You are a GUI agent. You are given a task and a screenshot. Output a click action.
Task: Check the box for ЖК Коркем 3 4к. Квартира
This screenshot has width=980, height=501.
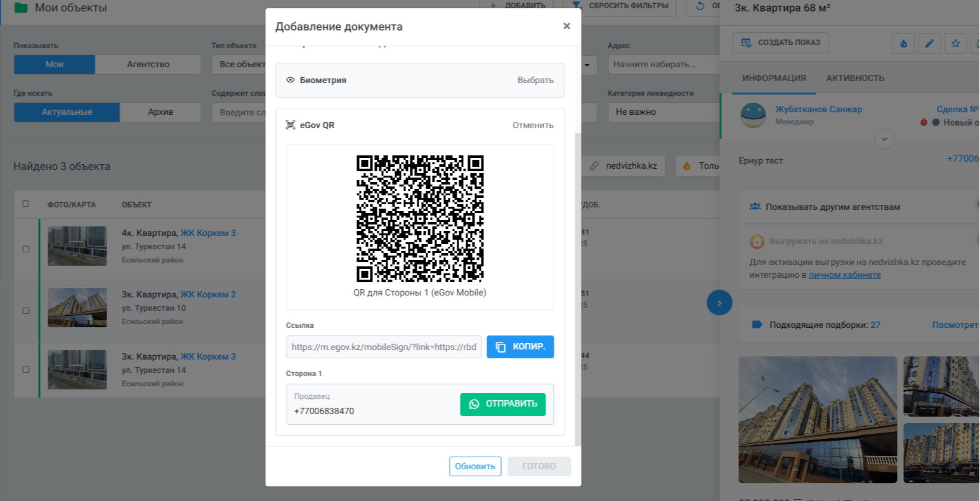[x=26, y=249]
